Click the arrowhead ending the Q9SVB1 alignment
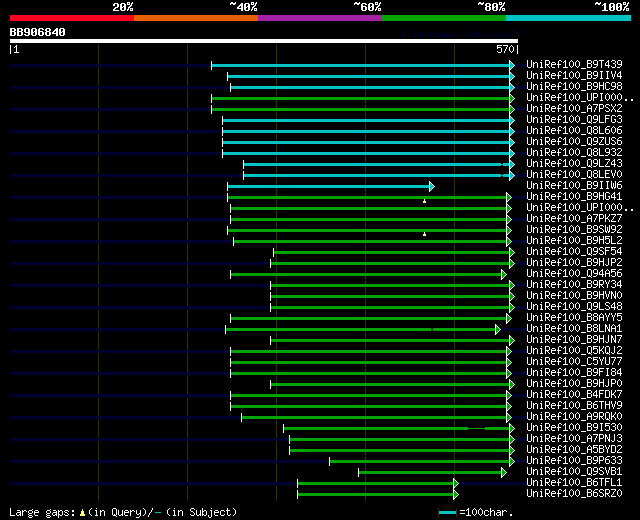This screenshot has height=520, width=640. [x=504, y=473]
